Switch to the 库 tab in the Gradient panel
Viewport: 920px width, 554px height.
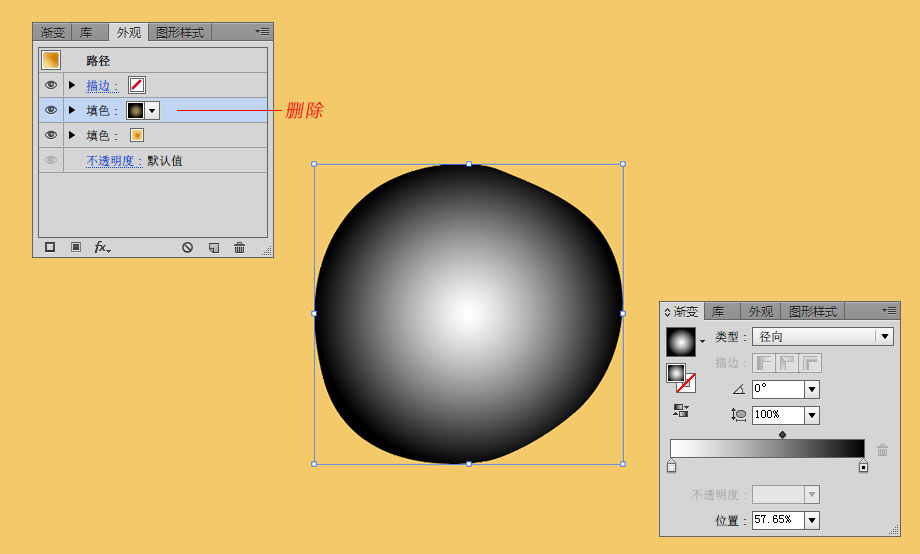[719, 312]
